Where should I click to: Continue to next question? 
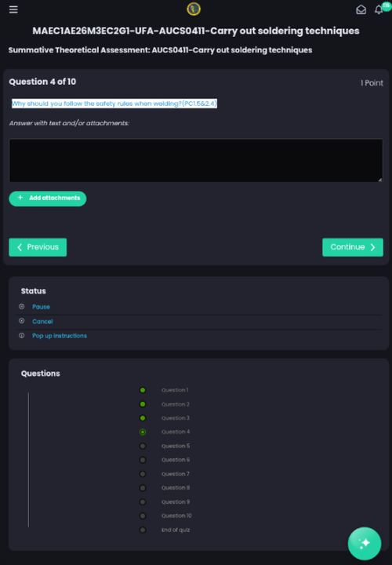(352, 247)
